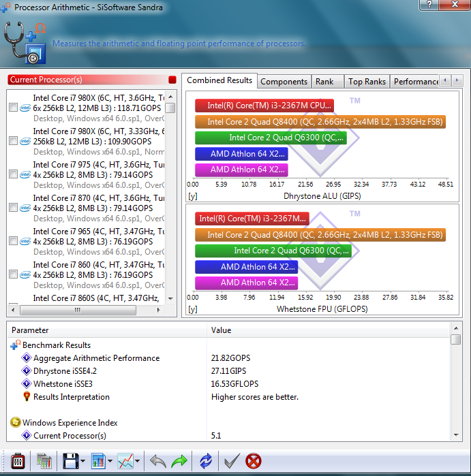Switch to the Components tab
Viewport: 471px width, 476px height.
(x=284, y=82)
